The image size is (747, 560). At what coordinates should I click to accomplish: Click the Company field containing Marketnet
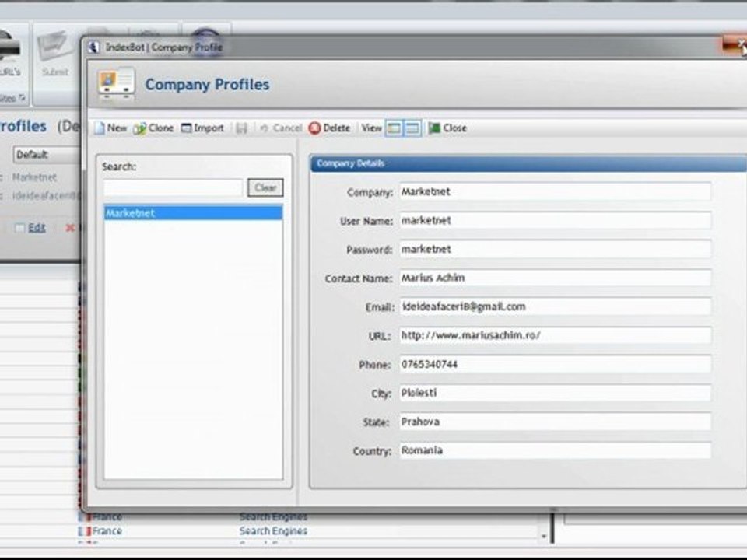(555, 192)
